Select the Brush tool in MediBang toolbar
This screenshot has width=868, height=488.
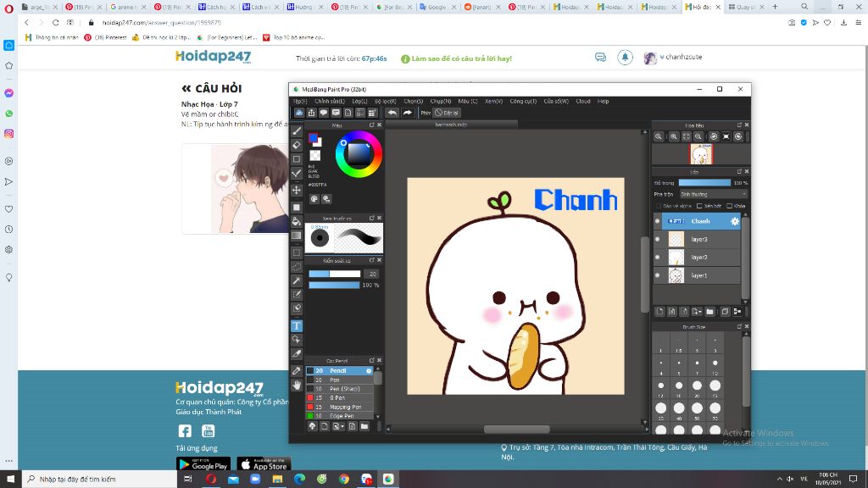(x=297, y=131)
